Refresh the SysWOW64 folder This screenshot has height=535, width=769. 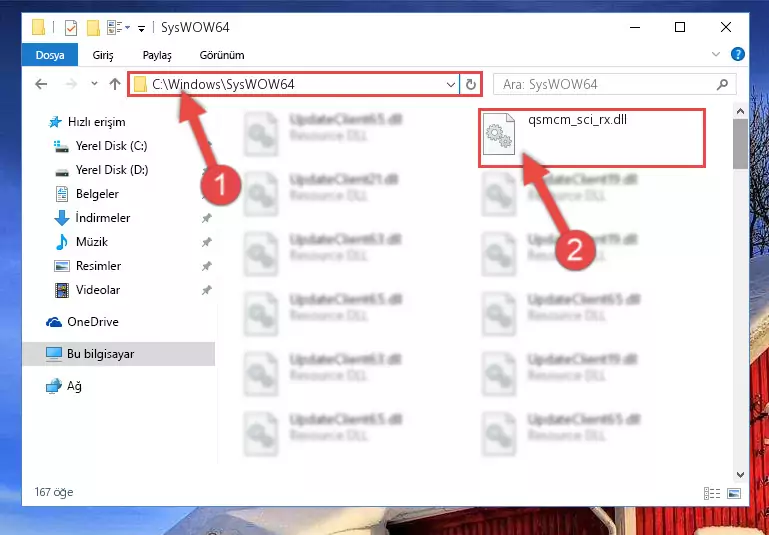(470, 85)
